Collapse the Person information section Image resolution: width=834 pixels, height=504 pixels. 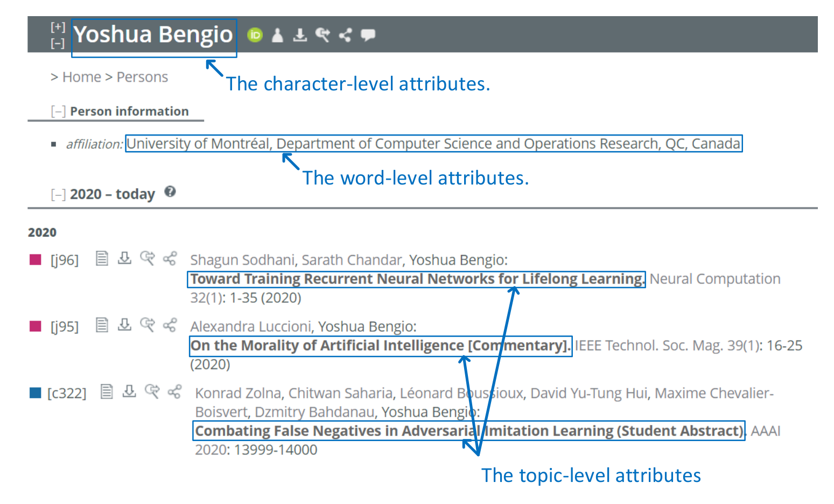[58, 111]
